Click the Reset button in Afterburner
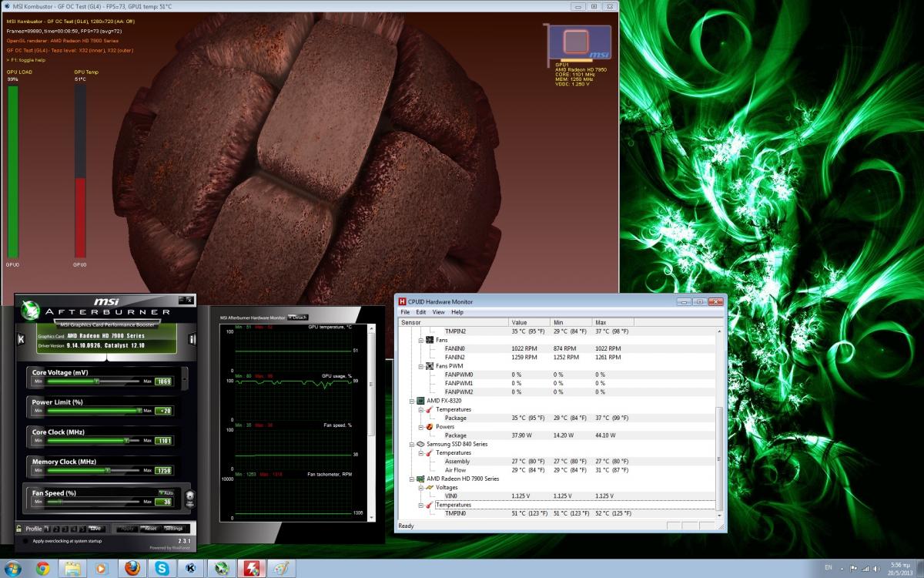924x578 pixels. coord(150,529)
